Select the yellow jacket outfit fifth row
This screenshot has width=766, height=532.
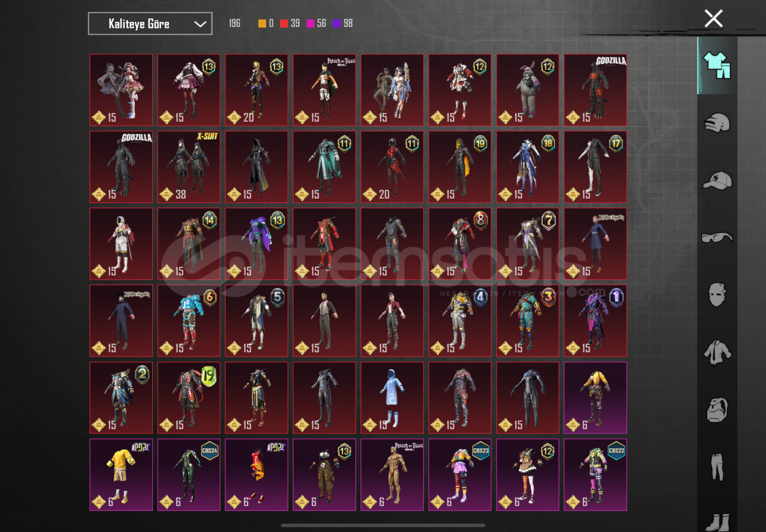click(x=595, y=398)
